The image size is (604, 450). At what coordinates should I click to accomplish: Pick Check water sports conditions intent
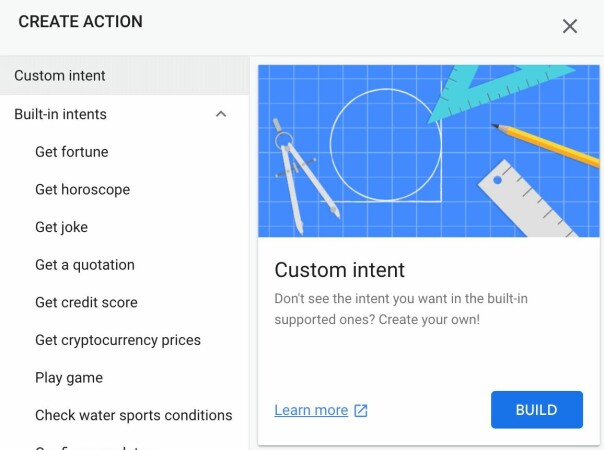pos(134,415)
